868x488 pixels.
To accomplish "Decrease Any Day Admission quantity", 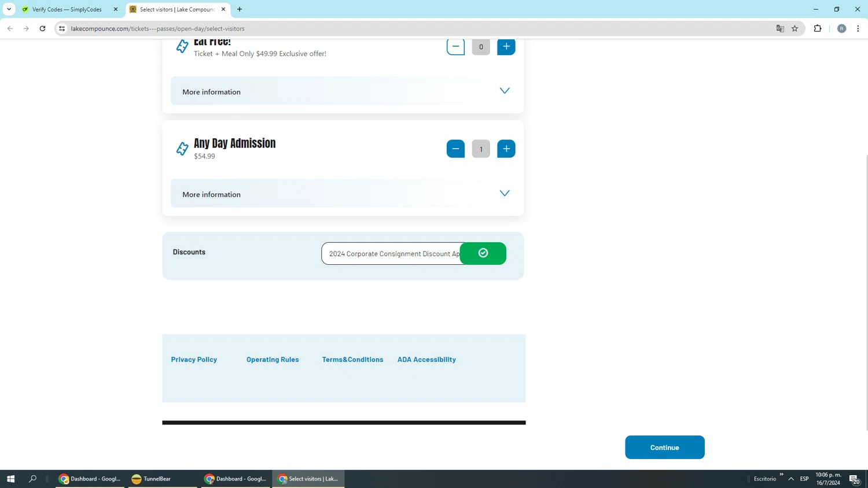I will [x=455, y=149].
